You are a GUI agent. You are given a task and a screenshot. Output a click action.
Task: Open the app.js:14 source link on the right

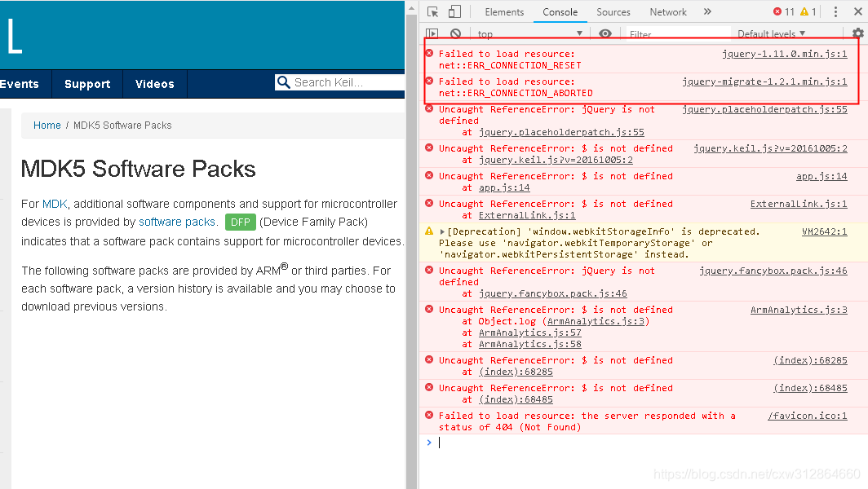click(821, 176)
